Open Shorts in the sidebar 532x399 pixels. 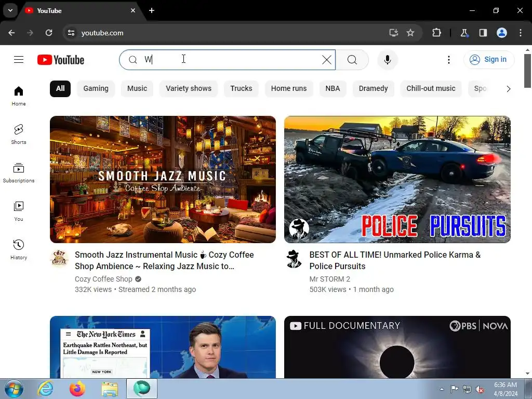pos(19,135)
